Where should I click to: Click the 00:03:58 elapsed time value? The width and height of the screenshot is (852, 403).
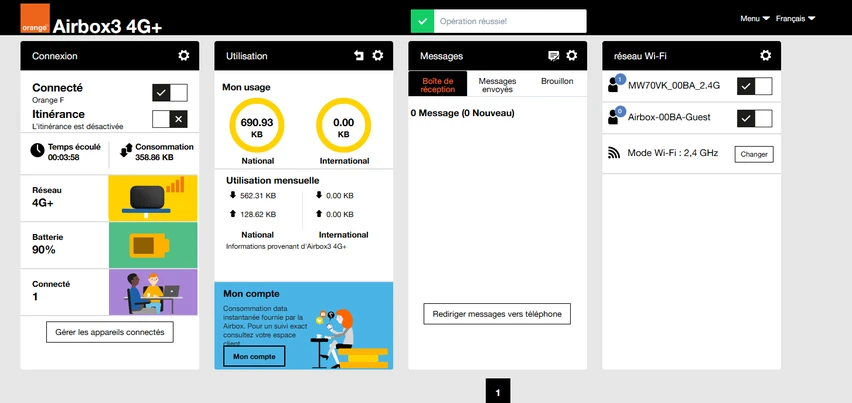(x=64, y=158)
